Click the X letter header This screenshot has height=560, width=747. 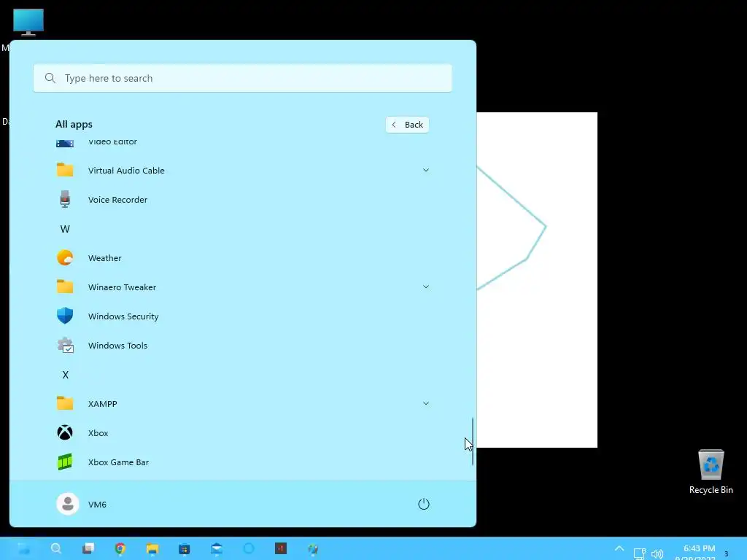point(65,375)
